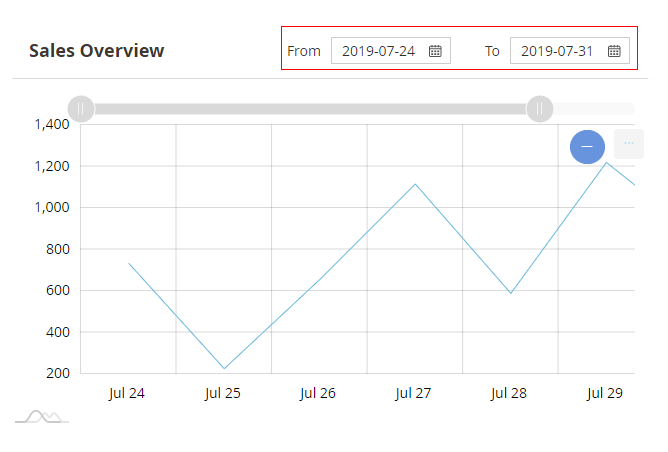Click the 800 value axis label
The image size is (668, 452).
[58, 249]
